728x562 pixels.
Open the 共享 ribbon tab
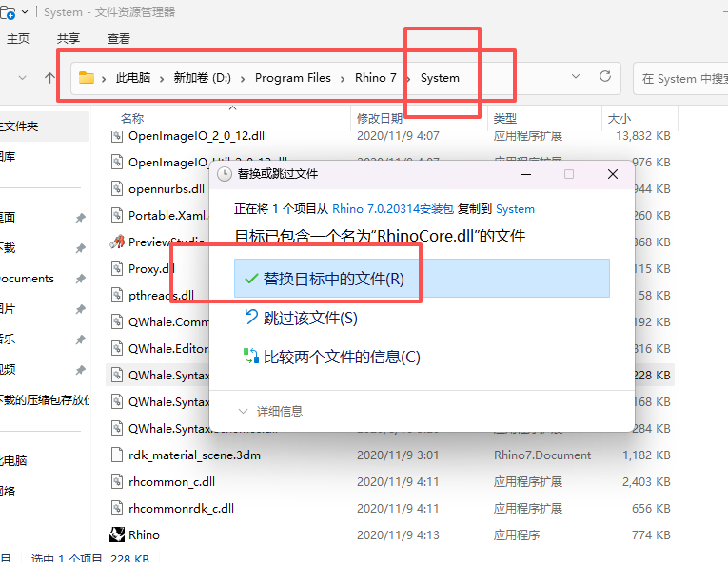(x=69, y=39)
